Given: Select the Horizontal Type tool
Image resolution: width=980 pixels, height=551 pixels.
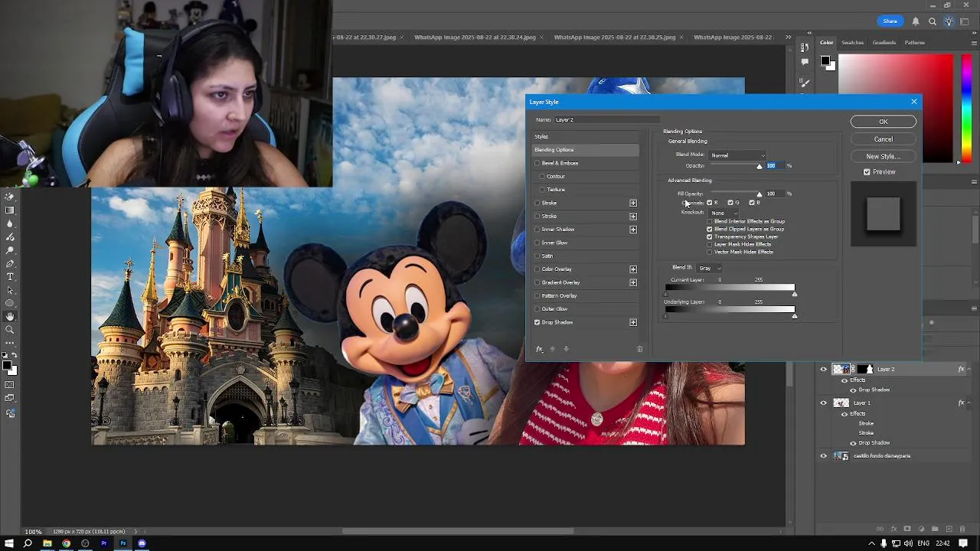Looking at the screenshot, I should (x=10, y=276).
